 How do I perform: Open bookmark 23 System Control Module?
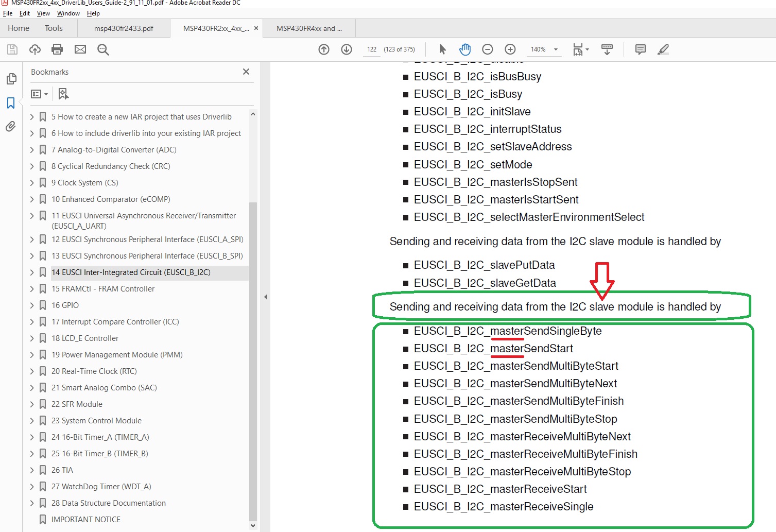click(x=96, y=421)
